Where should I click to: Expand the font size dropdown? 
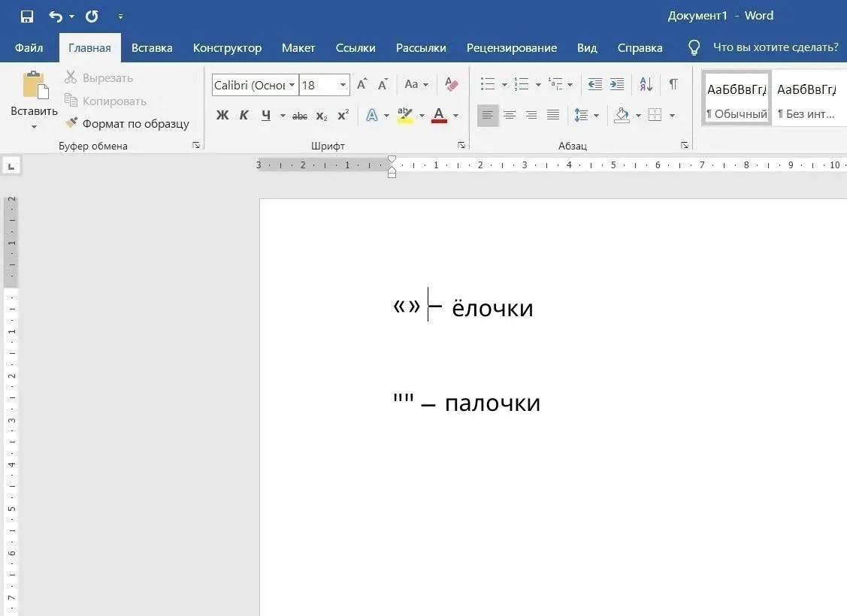(343, 85)
